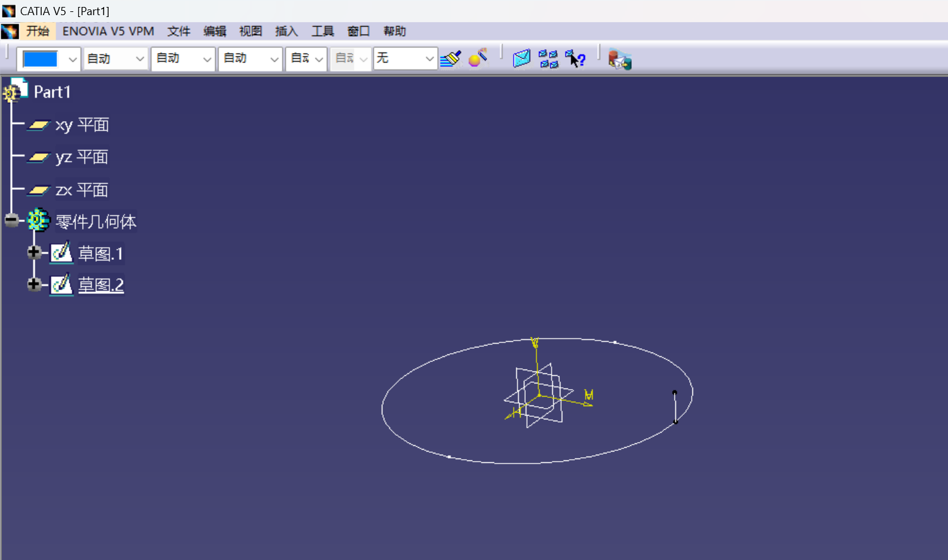Click the green gear body icon

click(38, 220)
